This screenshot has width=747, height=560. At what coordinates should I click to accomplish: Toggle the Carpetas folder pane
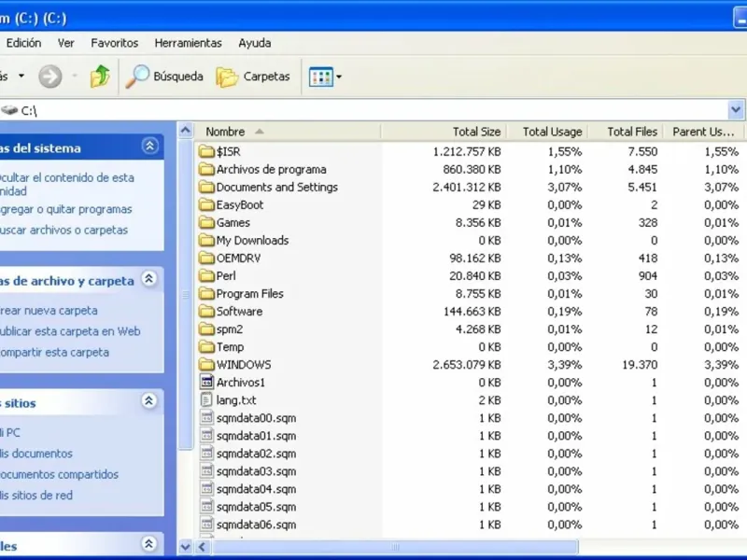253,77
